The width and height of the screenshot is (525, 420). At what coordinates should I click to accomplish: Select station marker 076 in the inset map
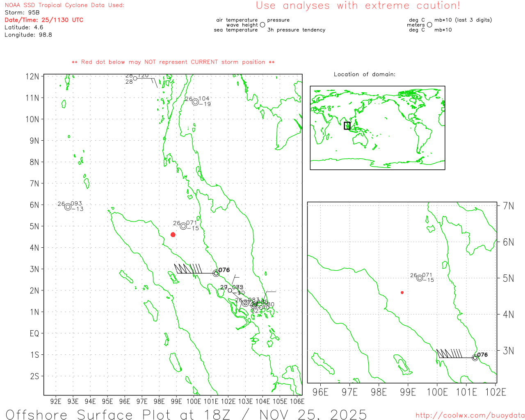point(475,358)
